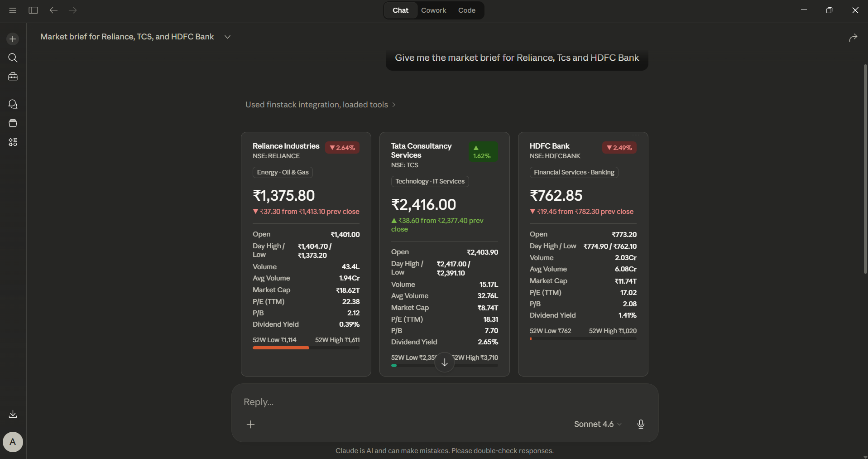The image size is (868, 459).
Task: Switch to the Cowork tab
Action: 433,10
